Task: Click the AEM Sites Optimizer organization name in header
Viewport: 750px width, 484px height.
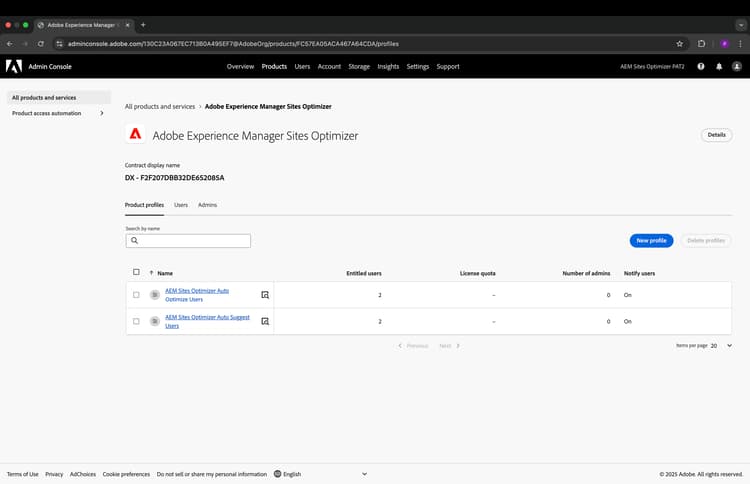Action: coord(652,66)
